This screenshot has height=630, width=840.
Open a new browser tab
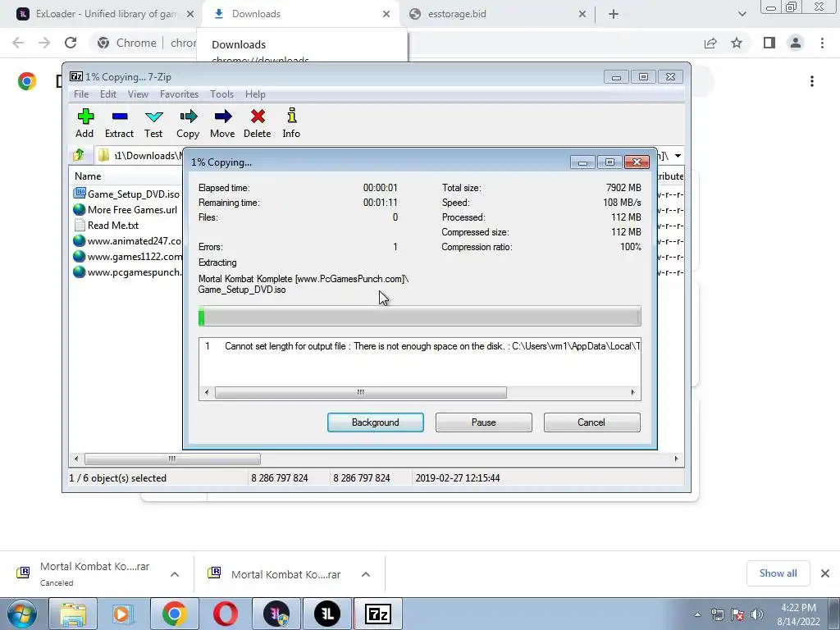click(x=614, y=15)
